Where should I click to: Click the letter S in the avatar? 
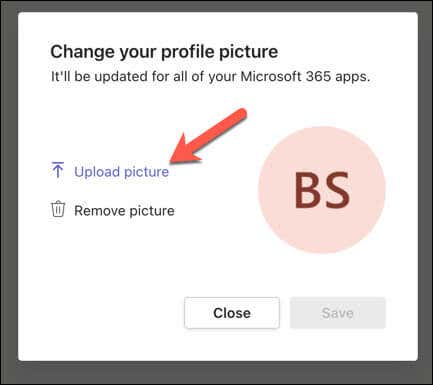point(336,190)
